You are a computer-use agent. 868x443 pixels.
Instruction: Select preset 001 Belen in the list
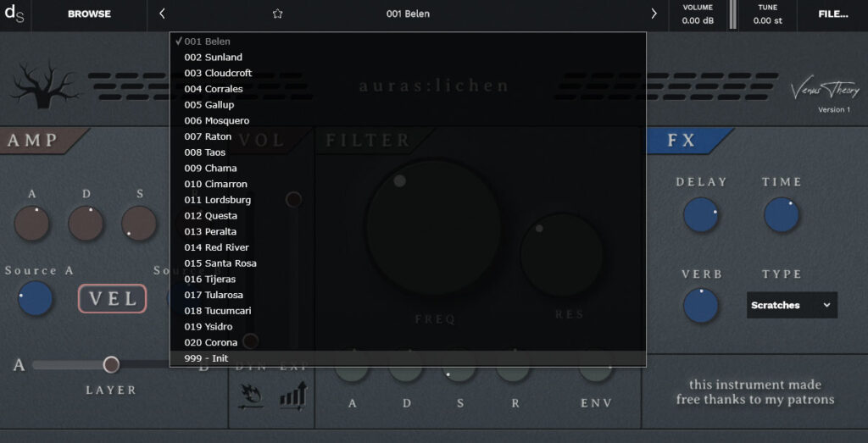tap(408, 41)
